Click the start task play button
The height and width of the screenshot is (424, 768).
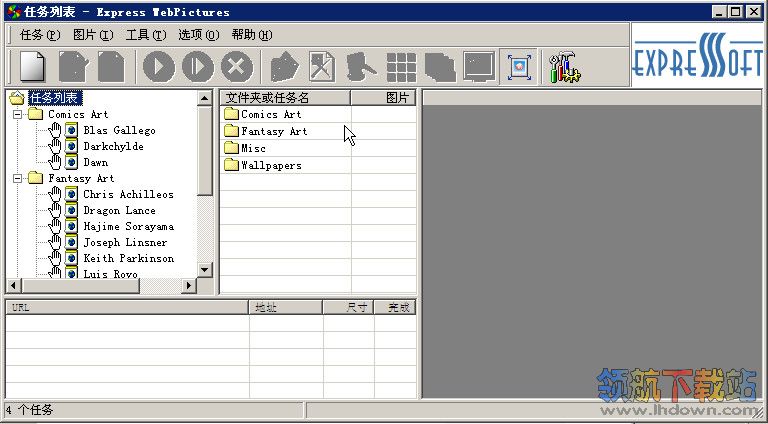click(159, 67)
